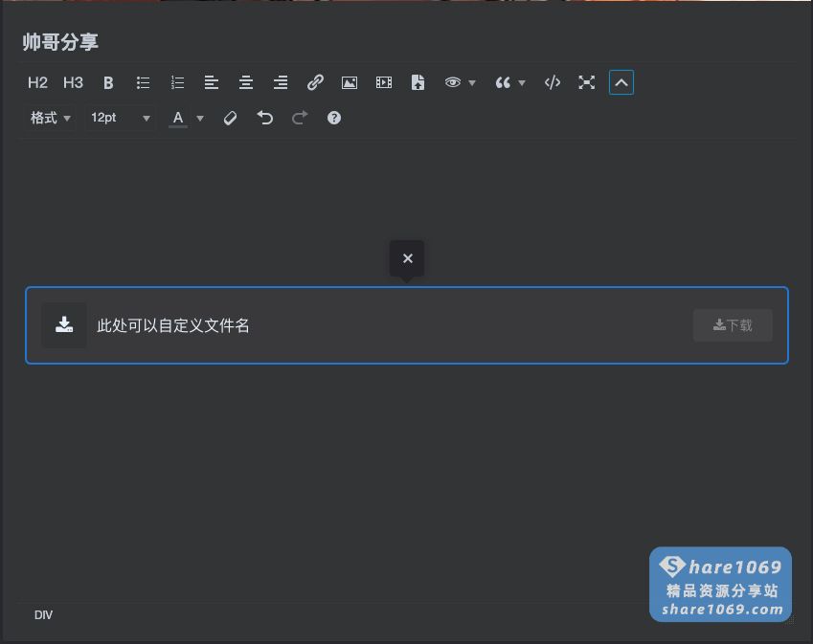Remove the attachment via the × button

(407, 257)
